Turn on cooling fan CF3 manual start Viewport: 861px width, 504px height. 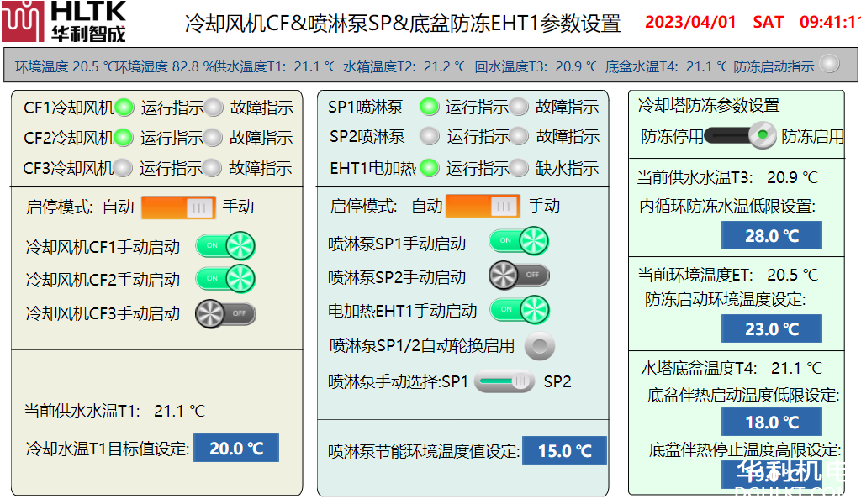(225, 313)
